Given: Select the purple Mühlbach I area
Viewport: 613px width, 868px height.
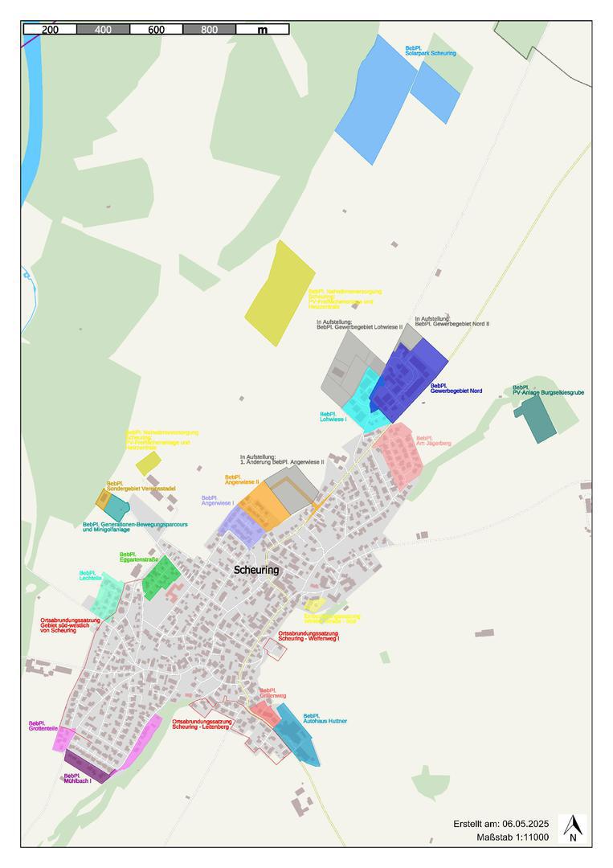Looking at the screenshot, I should (86, 766).
